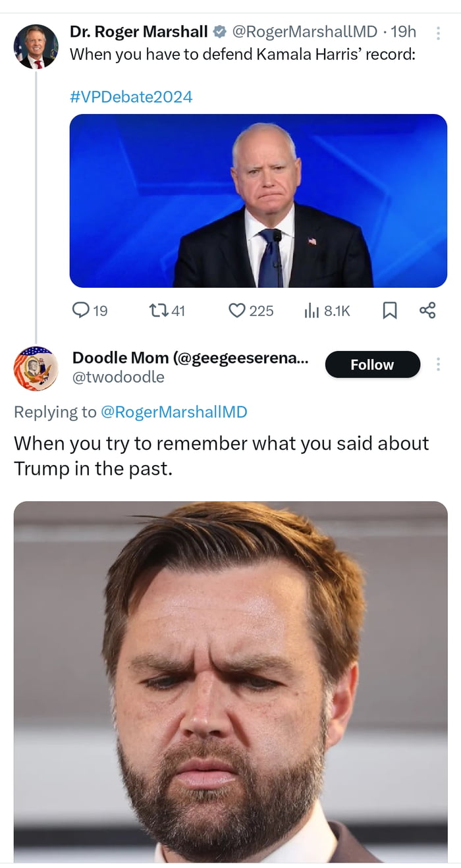This screenshot has height=868, width=461.
Task: Open the more options menu on Marshall's tweet
Action: [x=439, y=32]
